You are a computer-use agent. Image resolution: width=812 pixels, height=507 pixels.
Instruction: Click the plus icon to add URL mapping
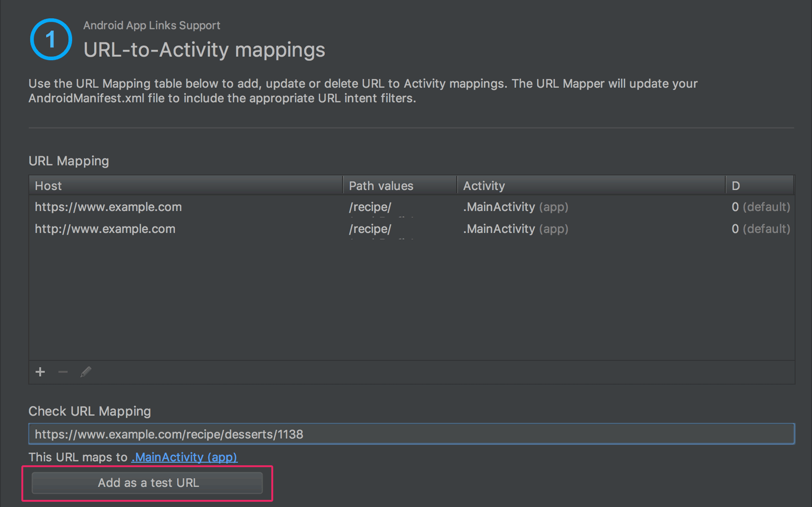40,372
